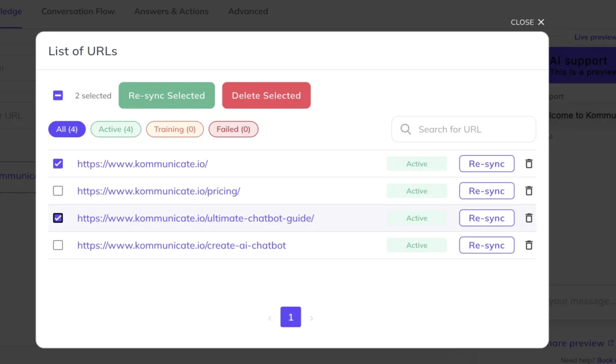
Task: Filter by Active (4) URLs
Action: [x=116, y=129]
